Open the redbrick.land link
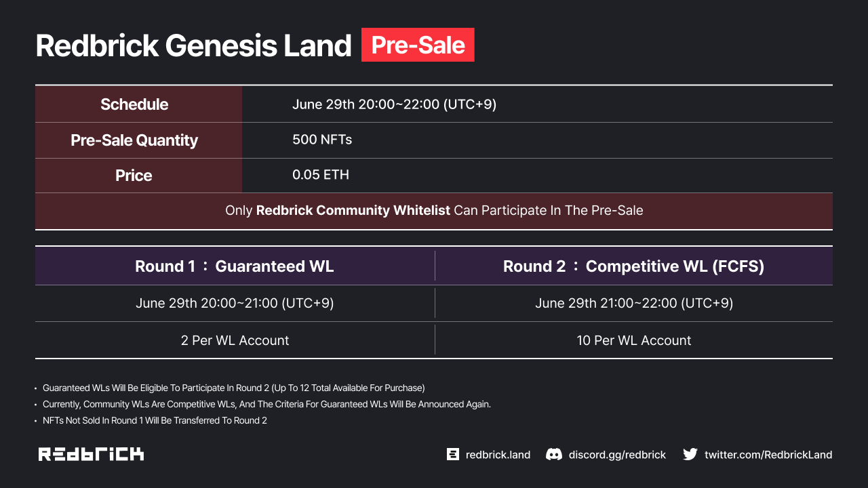The width and height of the screenshot is (868, 488). [498, 454]
